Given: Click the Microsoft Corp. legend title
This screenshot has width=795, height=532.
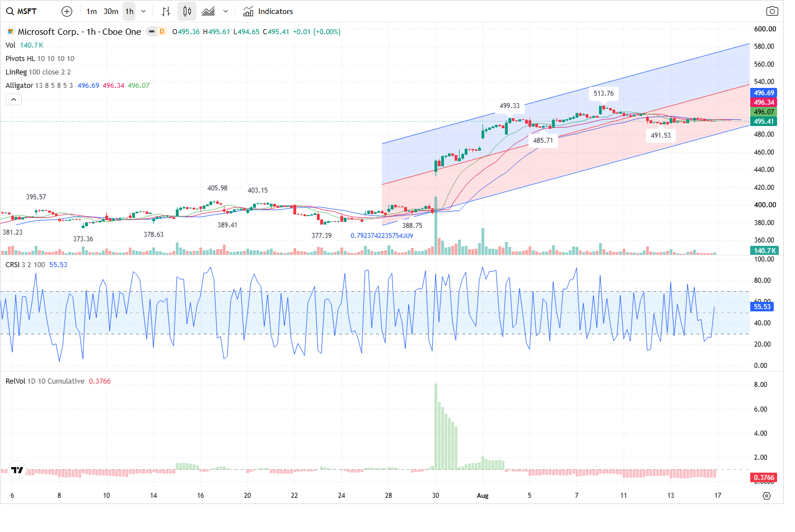Looking at the screenshot, I should click(x=79, y=32).
